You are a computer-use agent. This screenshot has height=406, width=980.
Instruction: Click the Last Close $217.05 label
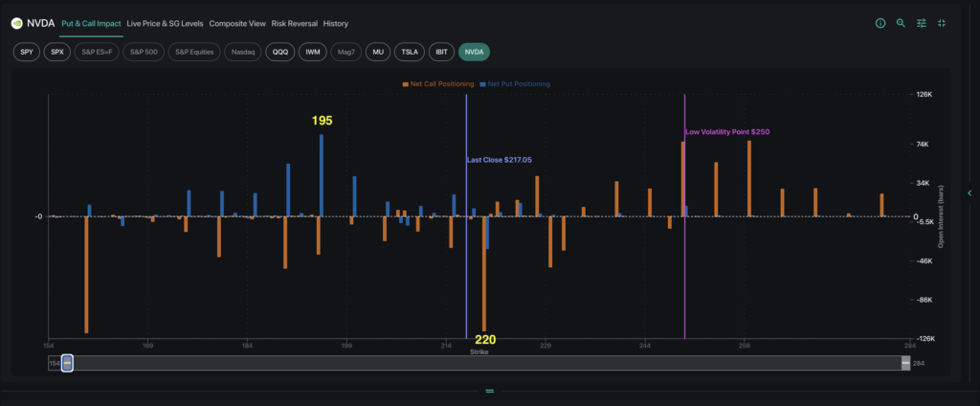click(x=500, y=160)
